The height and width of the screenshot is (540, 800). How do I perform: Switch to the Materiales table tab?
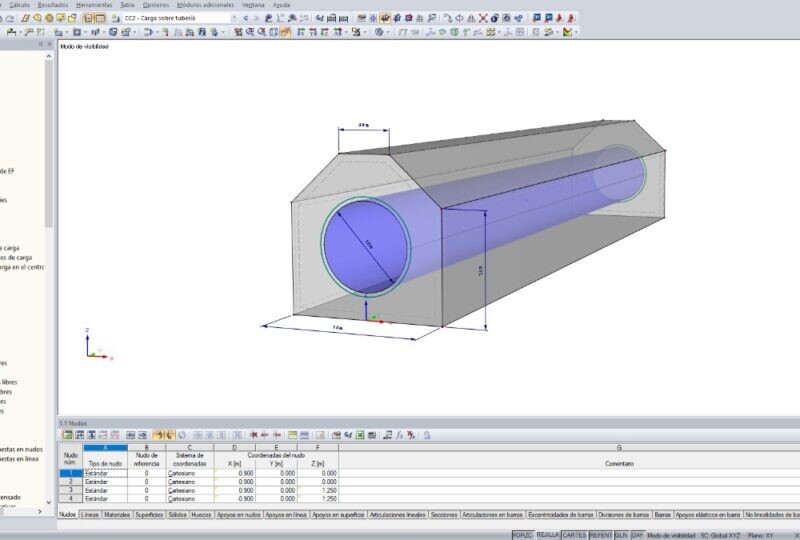coord(117,514)
